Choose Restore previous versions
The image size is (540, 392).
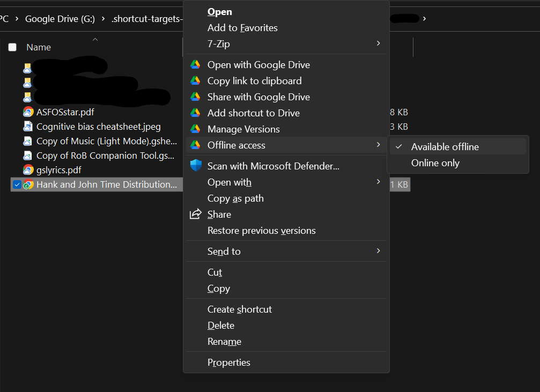[x=261, y=231]
